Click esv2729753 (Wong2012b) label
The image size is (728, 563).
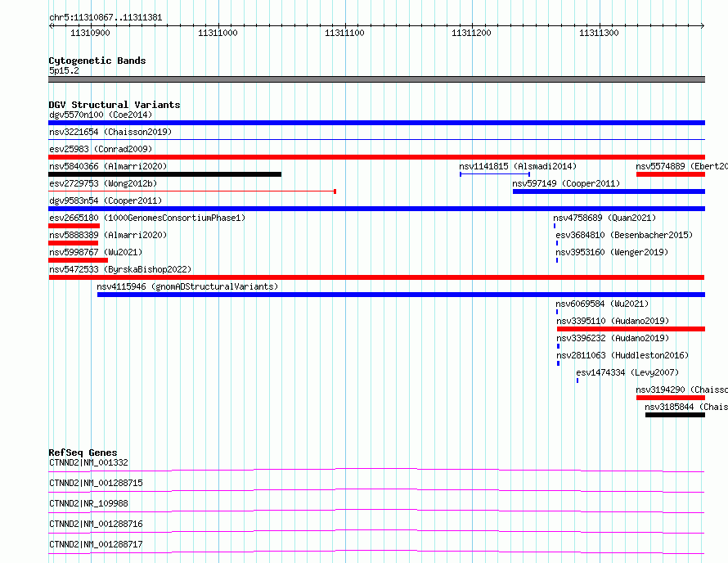tap(103, 183)
